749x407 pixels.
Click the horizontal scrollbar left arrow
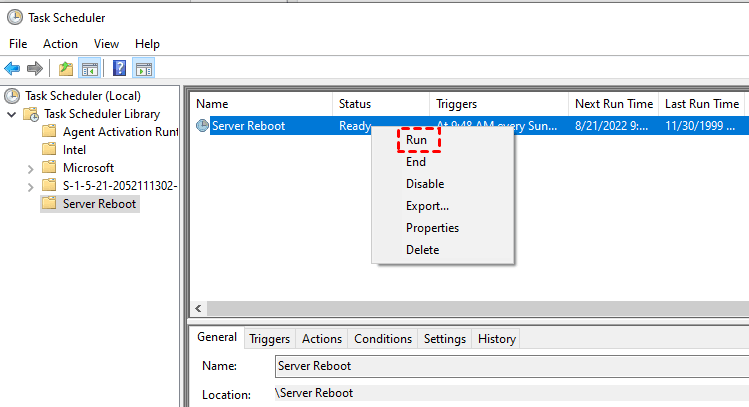point(198,309)
